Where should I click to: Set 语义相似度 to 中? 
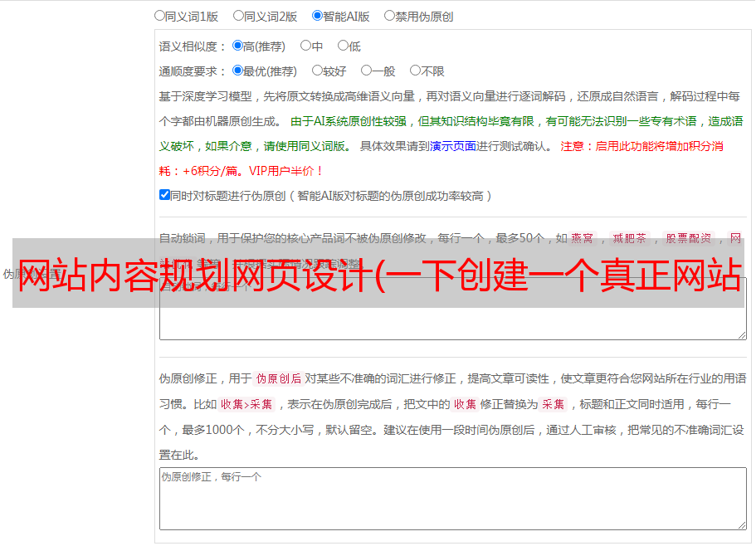(x=305, y=46)
